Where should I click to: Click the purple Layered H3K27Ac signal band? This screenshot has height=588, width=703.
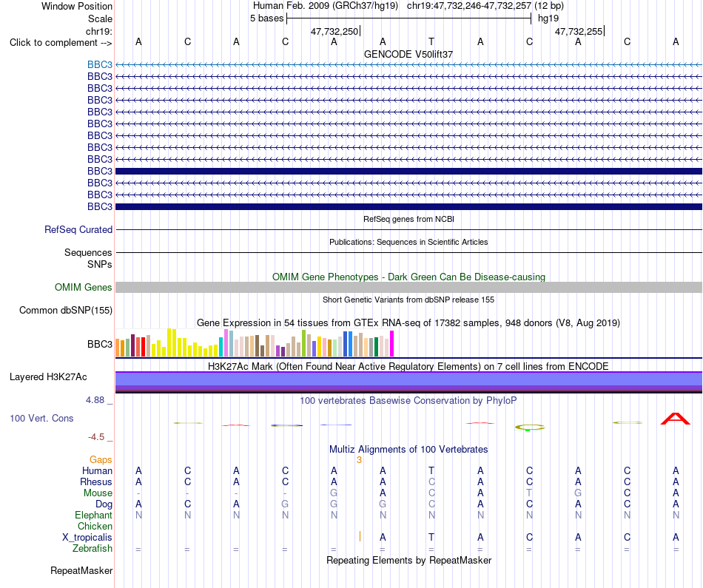pyautogui.click(x=408, y=382)
